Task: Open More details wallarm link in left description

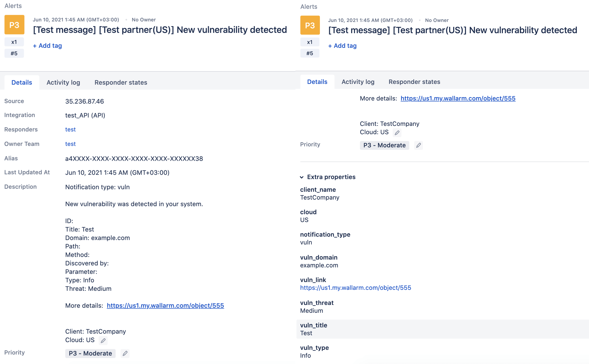Action: tap(165, 305)
